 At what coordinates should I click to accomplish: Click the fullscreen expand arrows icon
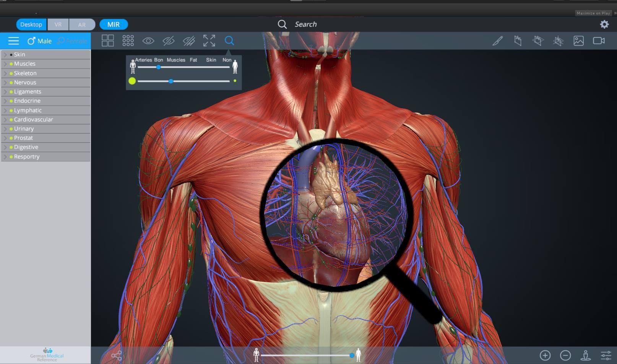209,41
